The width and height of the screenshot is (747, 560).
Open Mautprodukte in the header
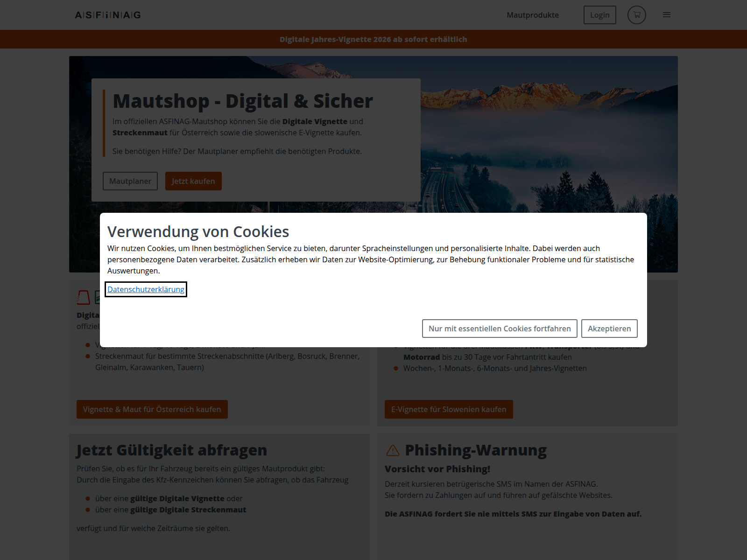pyautogui.click(x=533, y=15)
